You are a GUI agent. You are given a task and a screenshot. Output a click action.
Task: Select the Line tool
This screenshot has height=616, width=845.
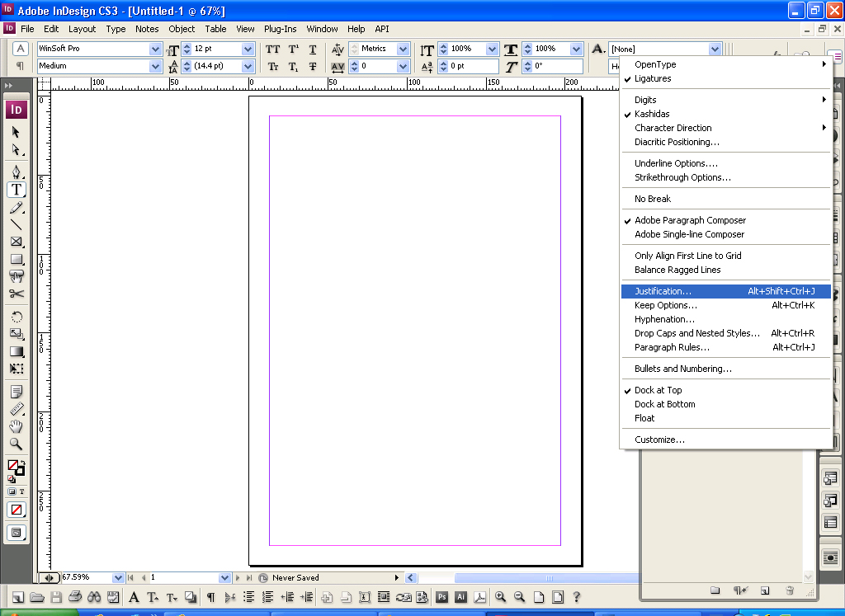pos(17,224)
